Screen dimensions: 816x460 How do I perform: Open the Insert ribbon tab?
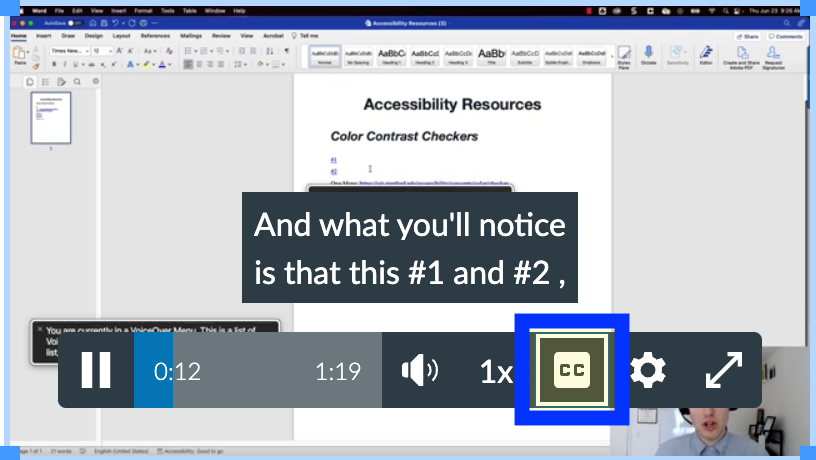pyautogui.click(x=44, y=36)
